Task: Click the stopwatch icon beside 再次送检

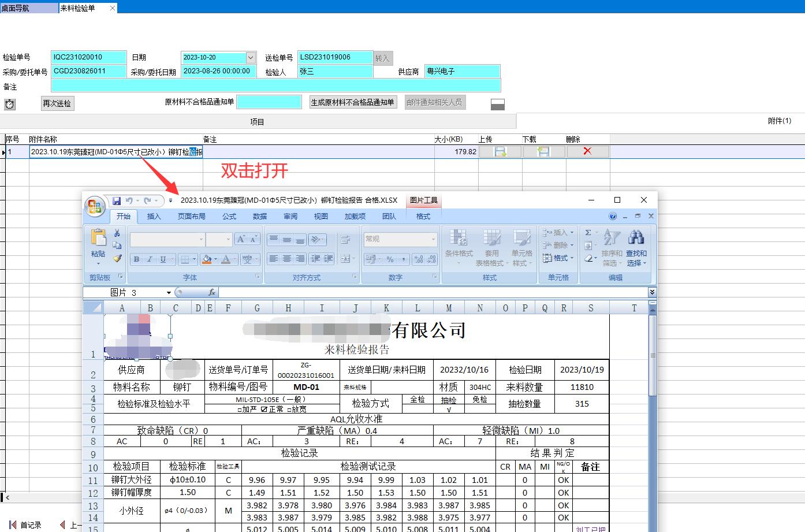Action: click(10, 104)
